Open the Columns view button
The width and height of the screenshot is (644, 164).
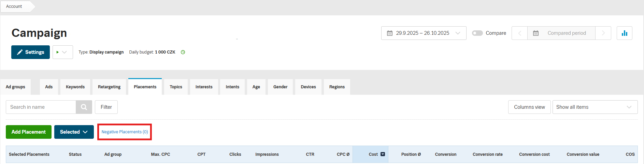[x=529, y=107]
